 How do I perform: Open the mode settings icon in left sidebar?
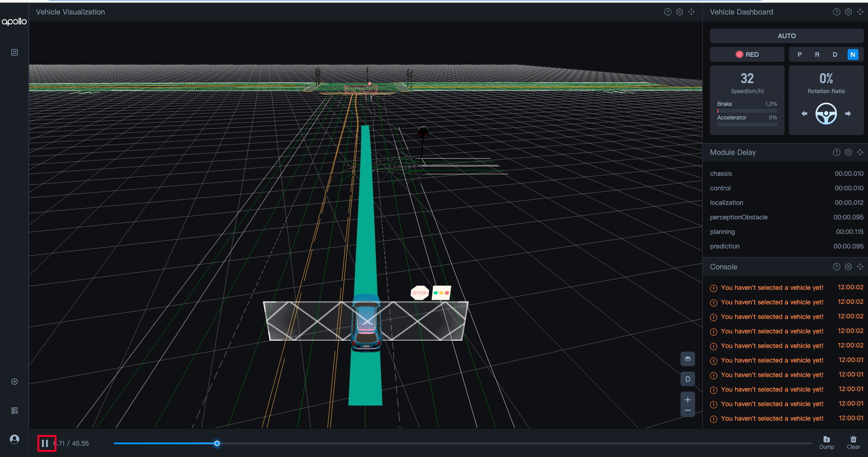[x=15, y=53]
